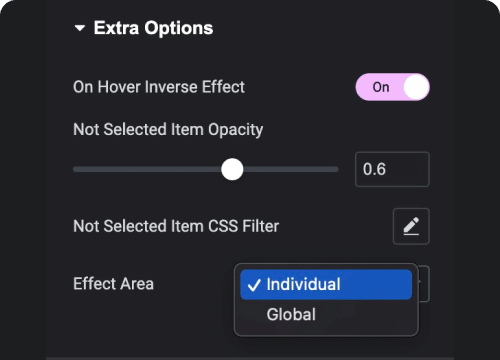Click the white knob of the On toggle

coord(416,87)
